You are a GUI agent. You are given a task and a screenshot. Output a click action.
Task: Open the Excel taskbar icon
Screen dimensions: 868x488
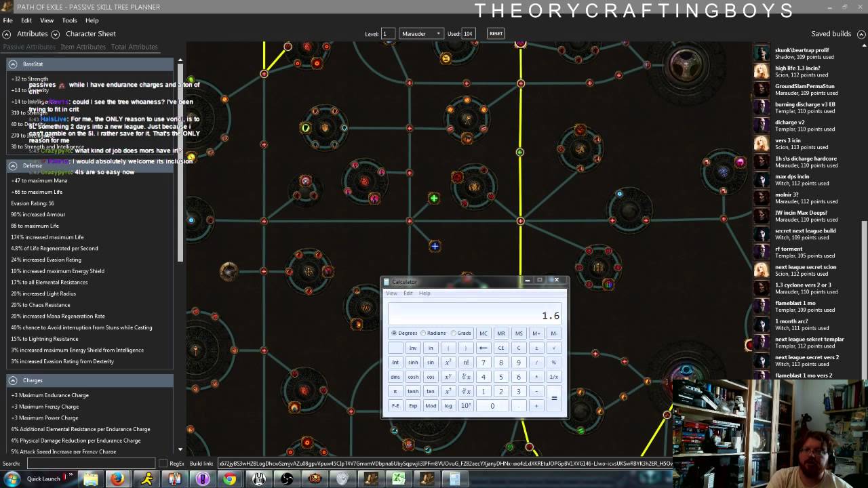click(x=398, y=479)
